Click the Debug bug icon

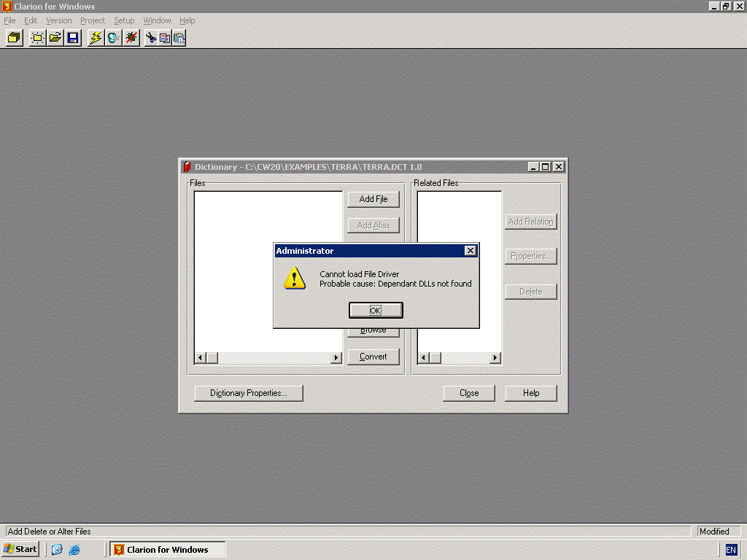coord(131,38)
